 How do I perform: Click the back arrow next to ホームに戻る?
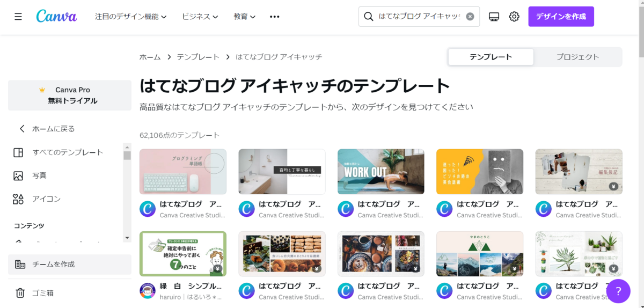click(22, 129)
